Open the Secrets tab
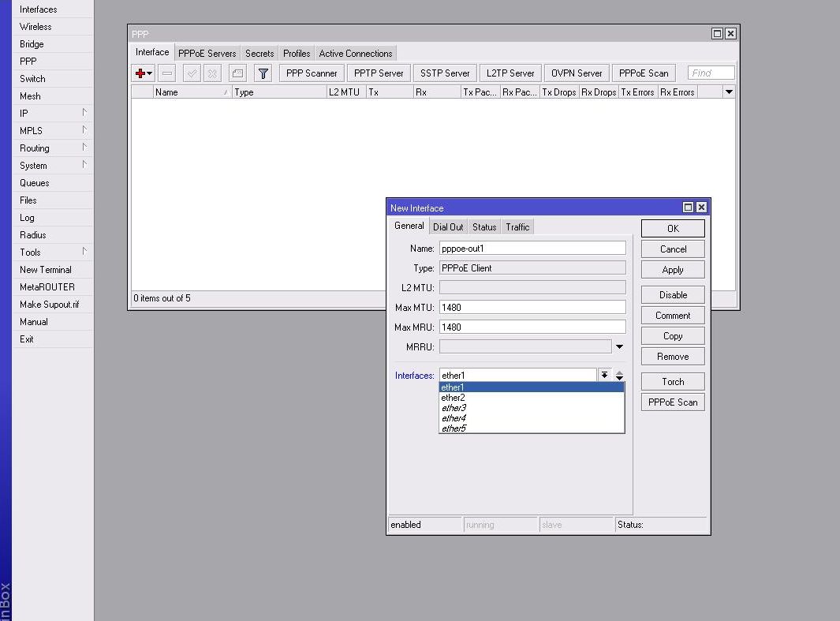 tap(259, 53)
